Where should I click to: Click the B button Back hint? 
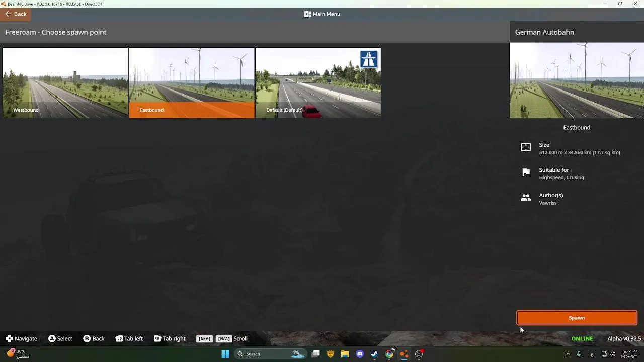click(94, 339)
